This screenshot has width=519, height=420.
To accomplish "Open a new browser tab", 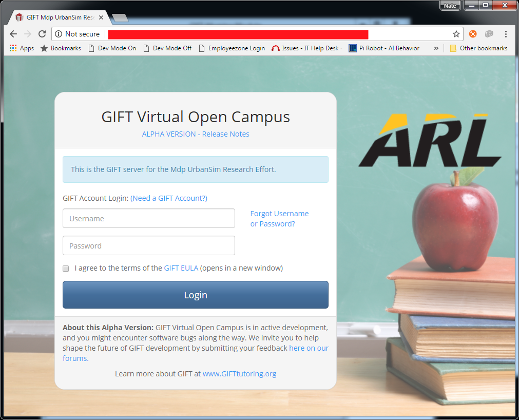I will 120,18.
